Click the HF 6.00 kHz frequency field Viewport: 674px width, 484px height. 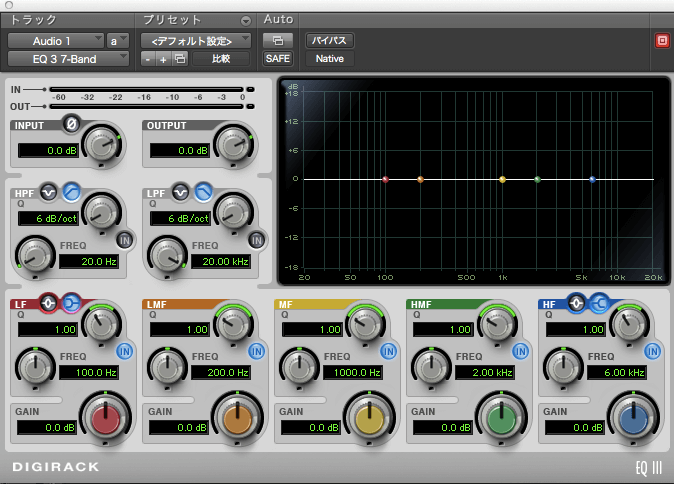pyautogui.click(x=616, y=372)
